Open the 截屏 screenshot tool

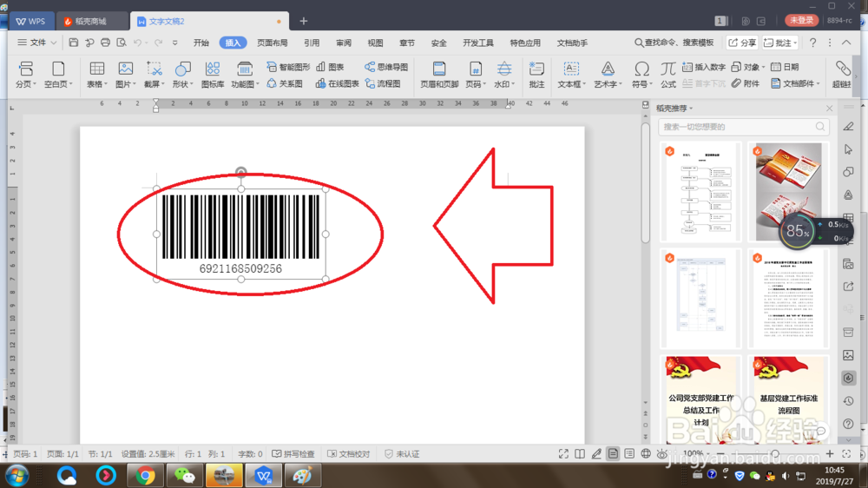pos(154,75)
